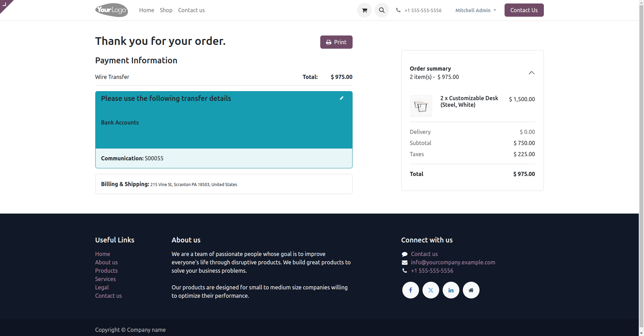The image size is (644, 336).
Task: Click the Delivery '$ 0.00' value
Action: tap(527, 132)
